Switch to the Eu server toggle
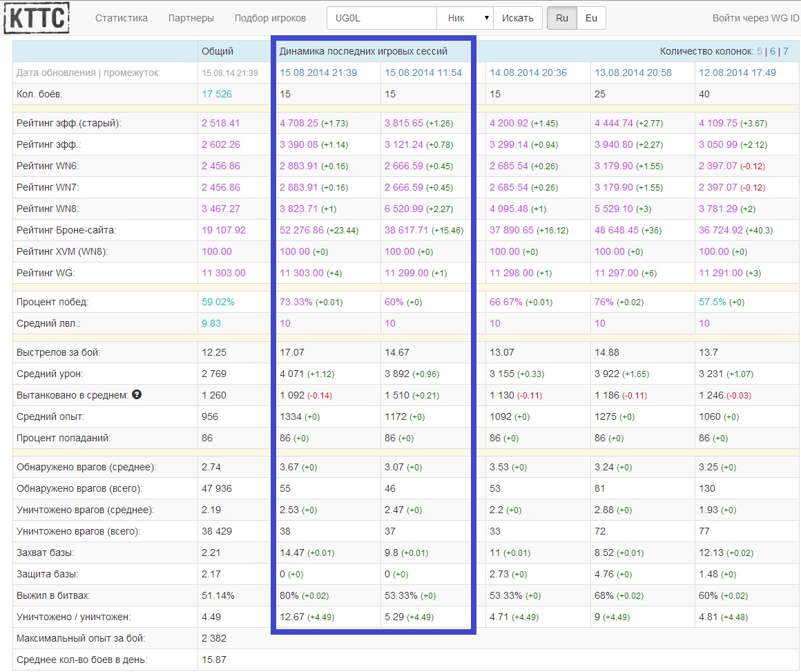Viewport: 801px width, 672px height. (x=591, y=18)
